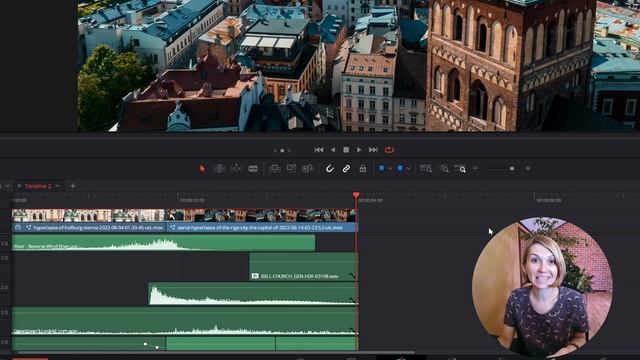Image resolution: width=640 pixels, height=360 pixels.
Task: Close the Timeline 2 tab
Action: click(x=19, y=186)
